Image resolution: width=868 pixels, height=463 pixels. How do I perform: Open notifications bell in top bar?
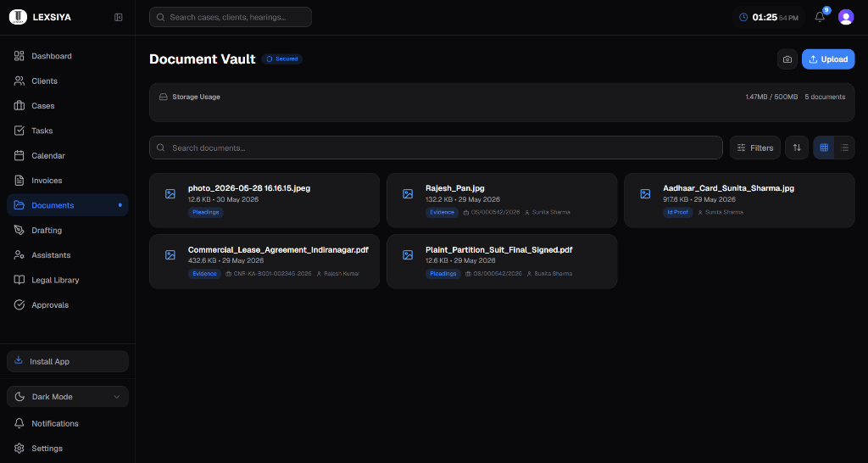820,17
